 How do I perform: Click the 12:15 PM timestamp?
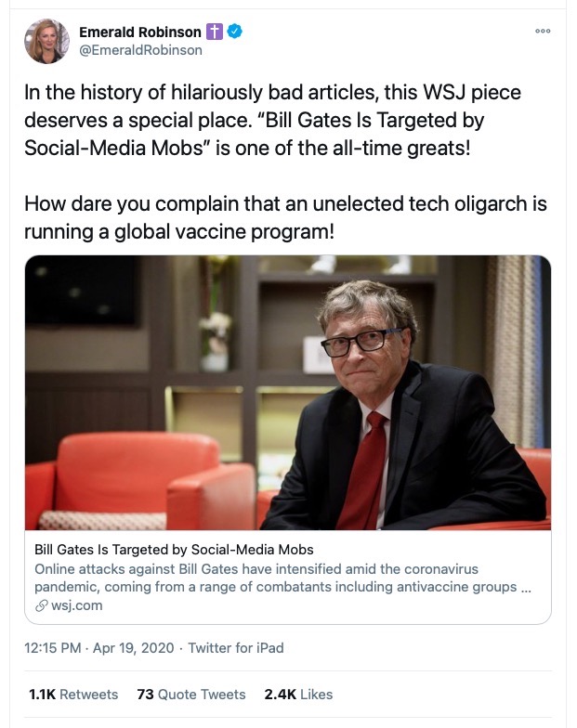click(x=54, y=648)
